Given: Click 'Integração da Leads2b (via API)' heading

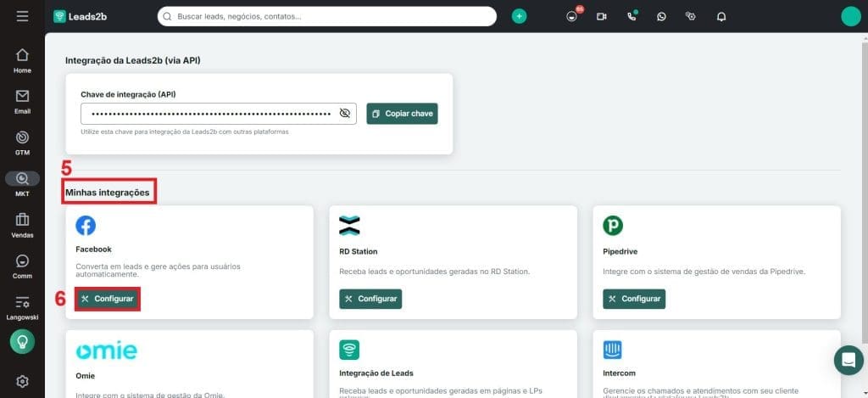Looking at the screenshot, I should (x=133, y=60).
